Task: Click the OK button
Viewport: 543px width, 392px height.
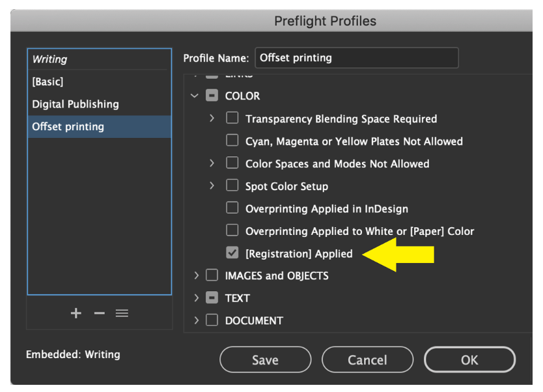Action: (x=469, y=360)
